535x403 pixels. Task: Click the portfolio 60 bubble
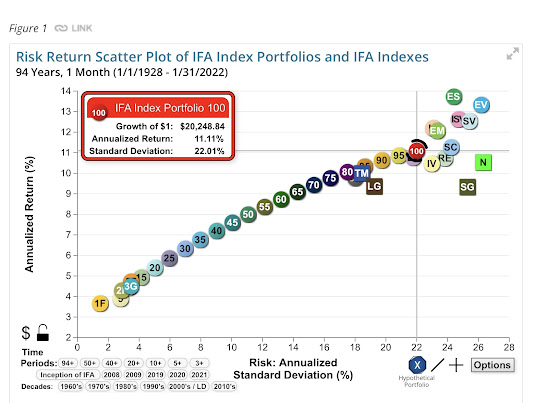click(281, 199)
